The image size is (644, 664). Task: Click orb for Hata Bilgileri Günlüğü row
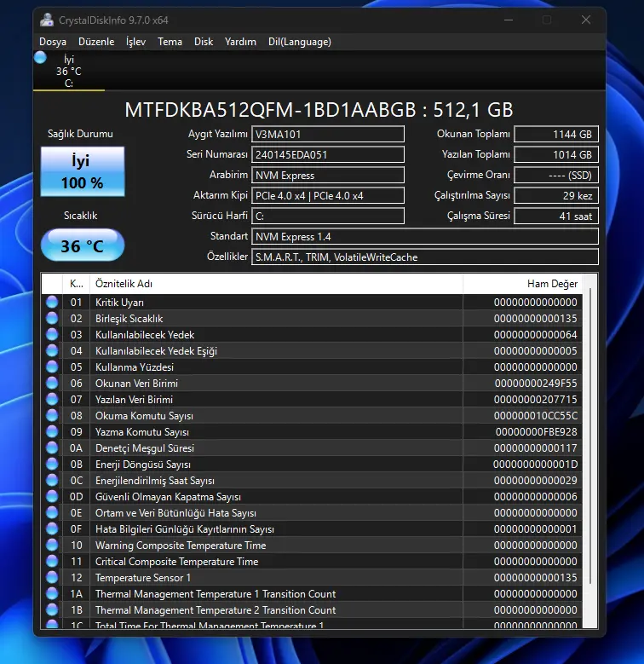(x=52, y=529)
